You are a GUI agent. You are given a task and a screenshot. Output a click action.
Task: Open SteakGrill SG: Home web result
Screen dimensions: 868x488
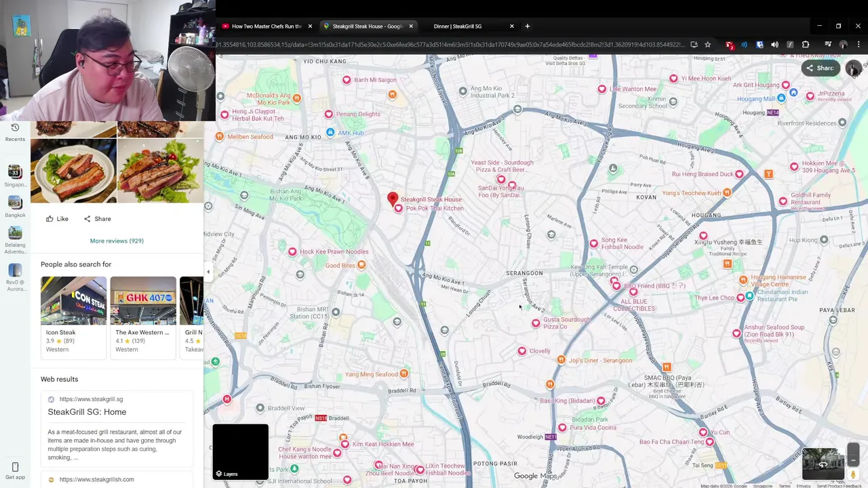[x=87, y=412]
